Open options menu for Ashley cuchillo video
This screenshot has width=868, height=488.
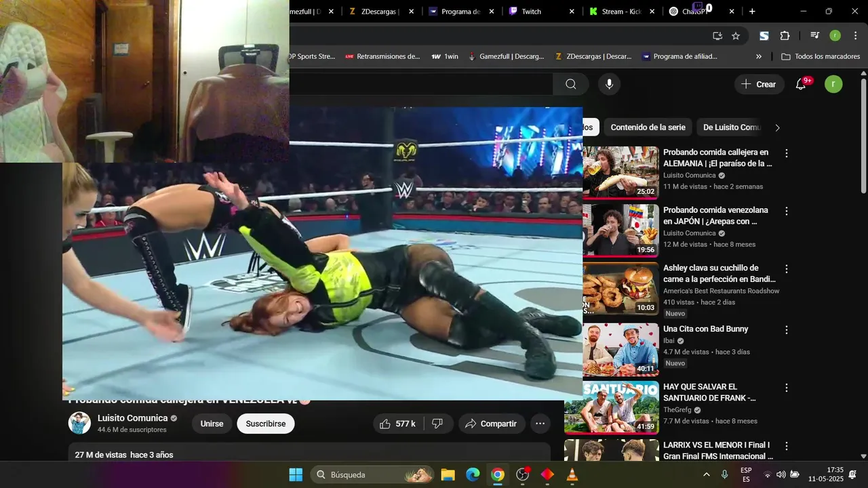click(x=787, y=269)
